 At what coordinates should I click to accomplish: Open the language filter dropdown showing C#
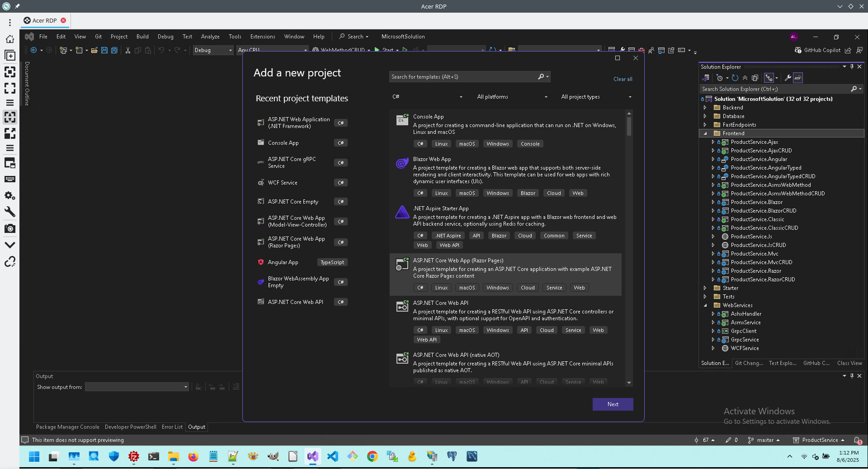427,97
